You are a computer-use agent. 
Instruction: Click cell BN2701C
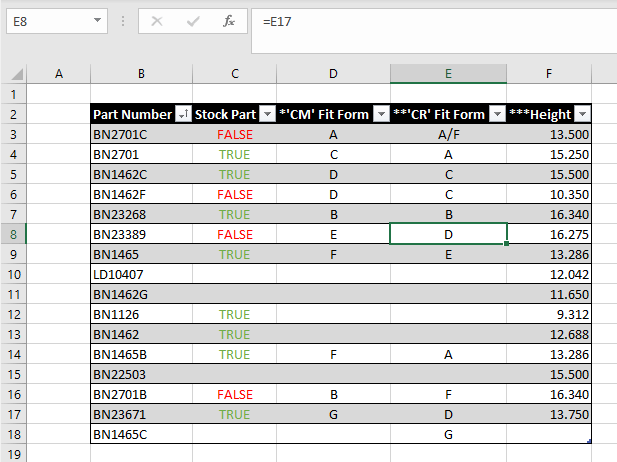141,135
